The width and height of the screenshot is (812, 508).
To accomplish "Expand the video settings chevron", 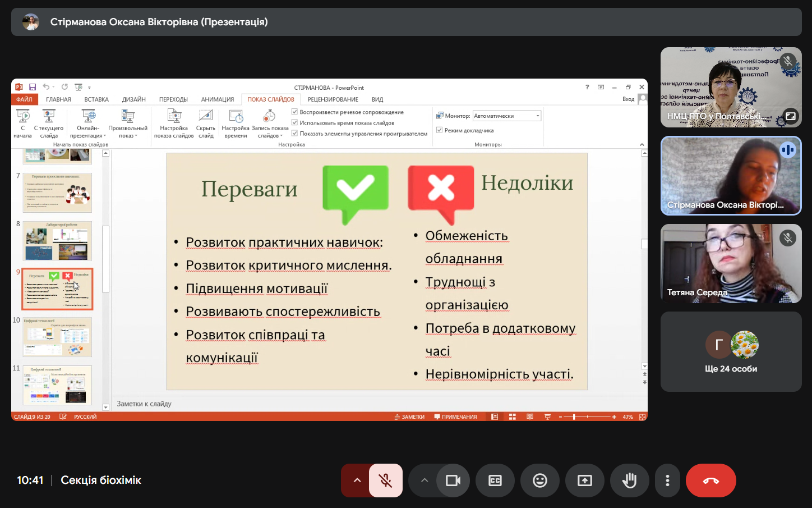I will pos(425,480).
